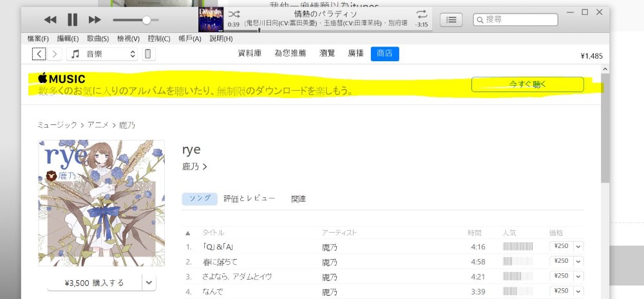Buy 春に落ちて with its ¥250 button
Image resolution: width=644 pixels, height=299 pixels.
[561, 261]
